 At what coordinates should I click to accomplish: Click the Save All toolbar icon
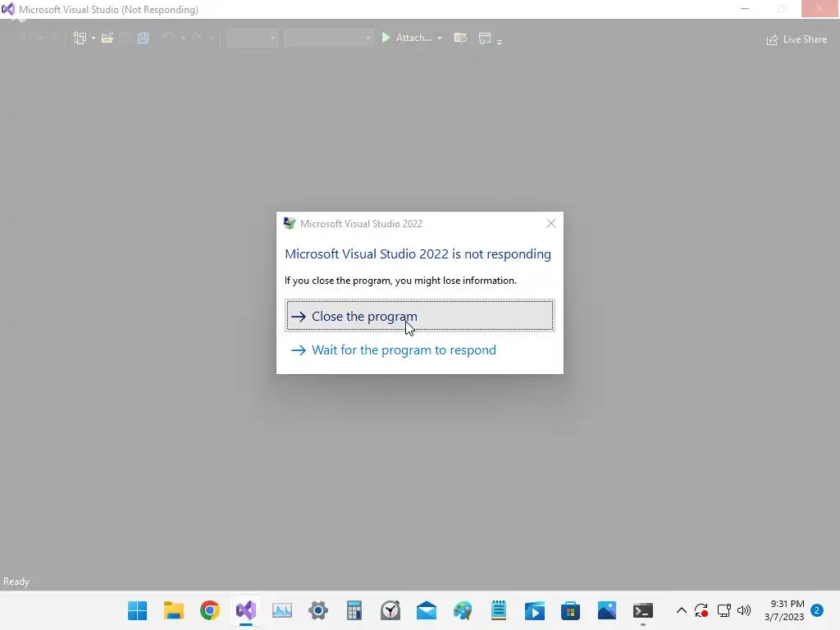click(x=143, y=38)
